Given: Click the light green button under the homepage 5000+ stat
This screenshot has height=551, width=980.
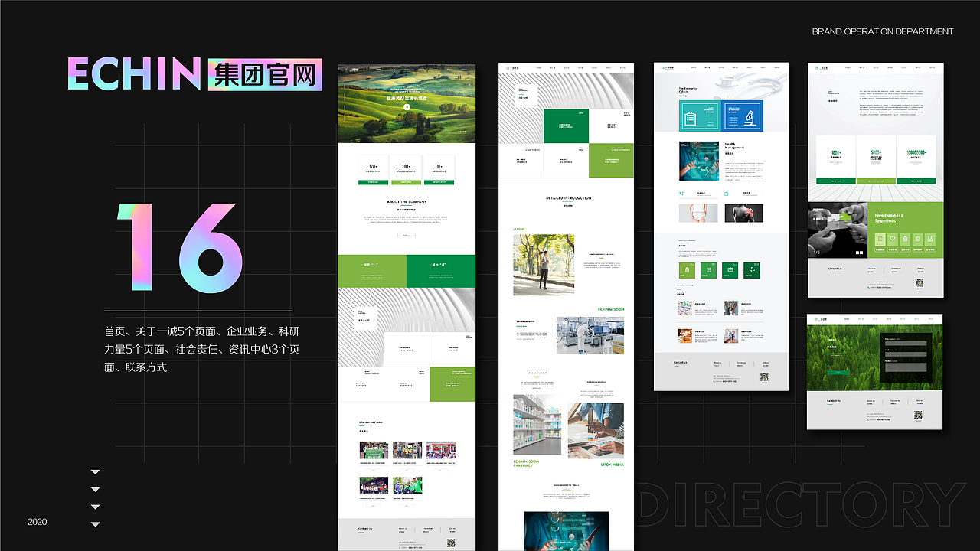Looking at the screenshot, I should click(407, 182).
